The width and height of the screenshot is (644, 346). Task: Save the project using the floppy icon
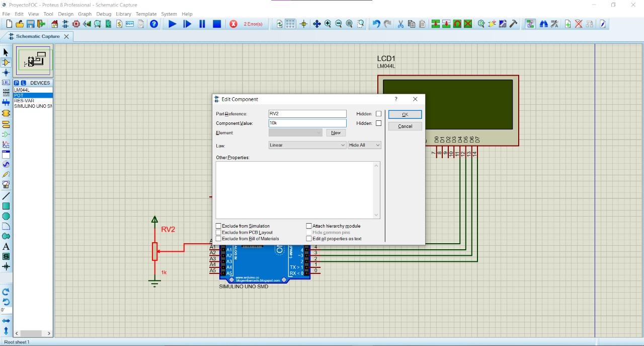pos(30,24)
